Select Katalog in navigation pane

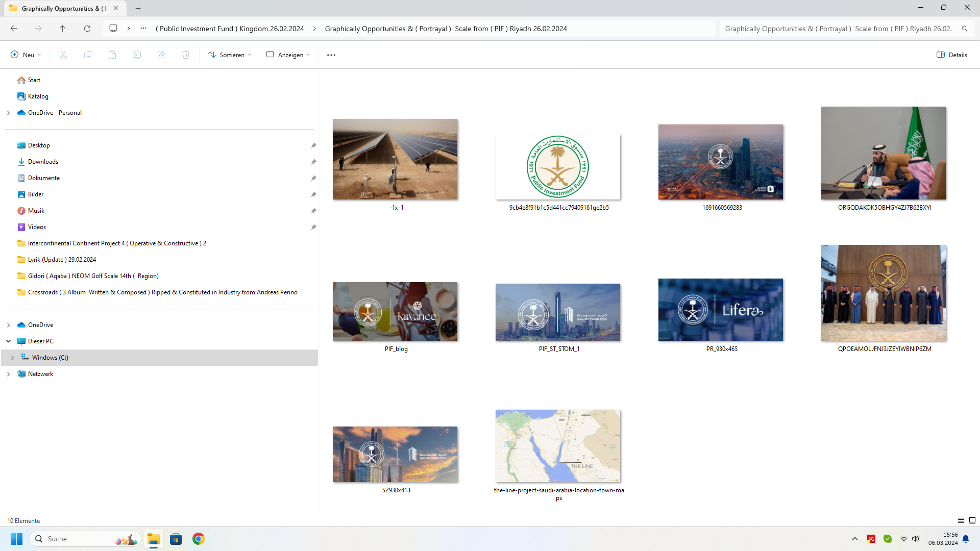38,96
